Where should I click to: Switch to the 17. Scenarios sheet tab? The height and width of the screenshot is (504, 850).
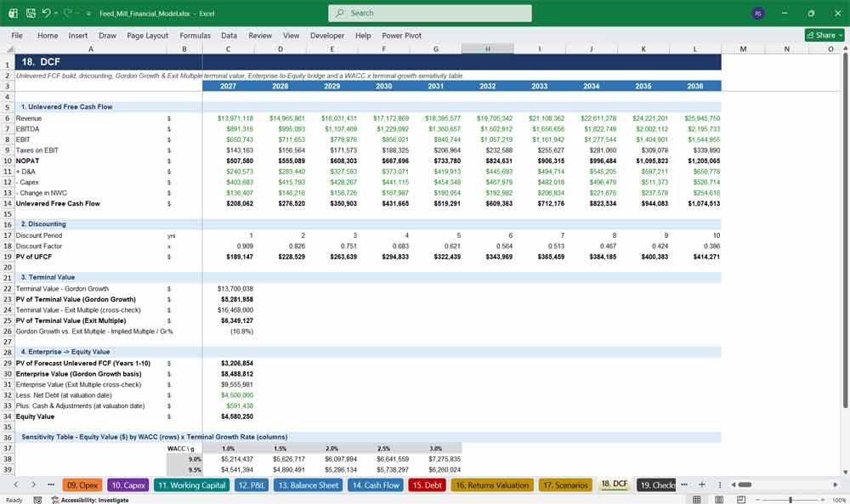[565, 485]
